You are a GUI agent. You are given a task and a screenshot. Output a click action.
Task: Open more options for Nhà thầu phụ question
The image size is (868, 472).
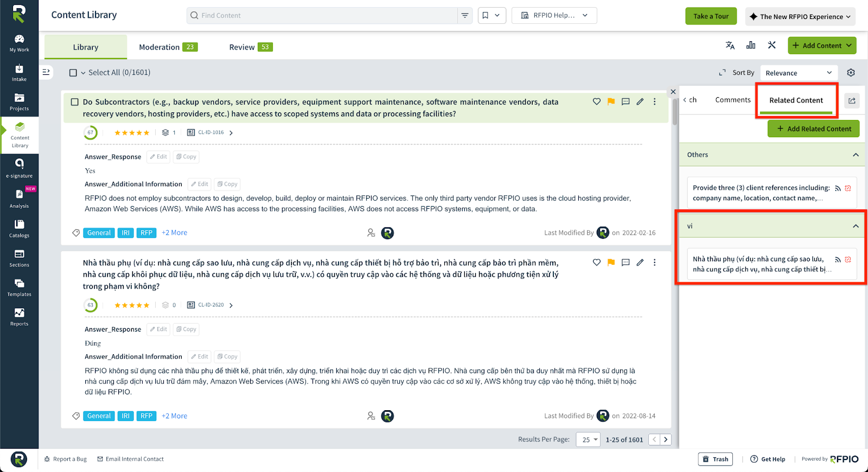(x=654, y=263)
